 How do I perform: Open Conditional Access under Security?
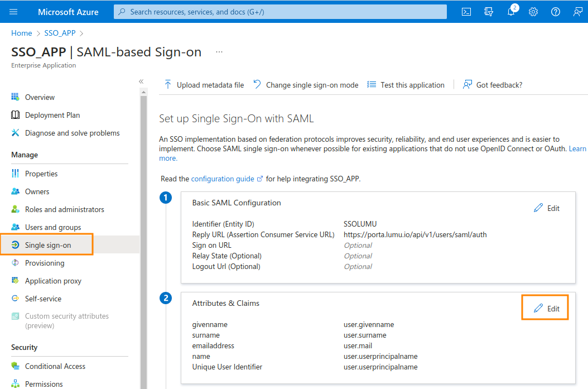[55, 366]
